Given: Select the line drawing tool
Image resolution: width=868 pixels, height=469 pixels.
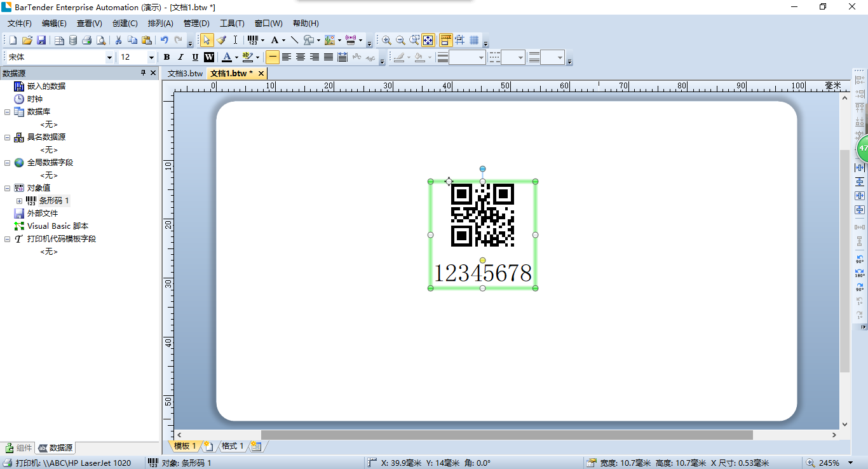Looking at the screenshot, I should point(294,40).
